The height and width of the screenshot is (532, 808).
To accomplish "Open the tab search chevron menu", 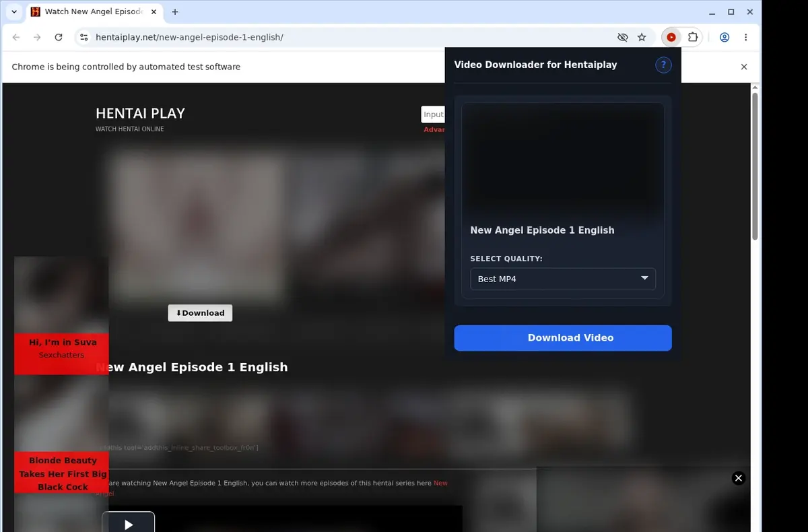I will click(x=14, y=11).
